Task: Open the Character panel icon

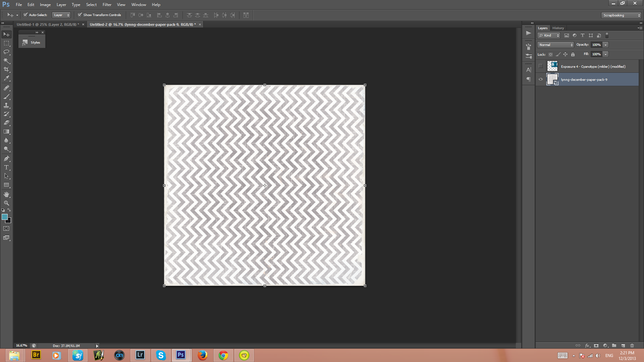Action: (x=528, y=70)
